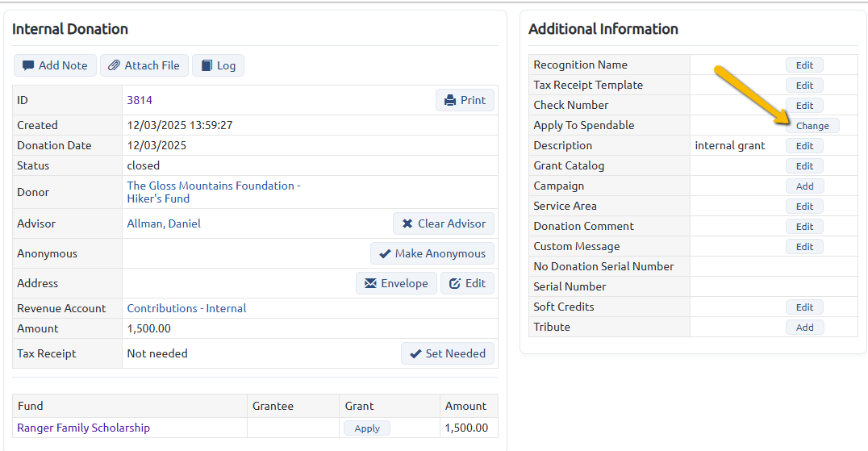Edit the Soft Credits

[804, 307]
